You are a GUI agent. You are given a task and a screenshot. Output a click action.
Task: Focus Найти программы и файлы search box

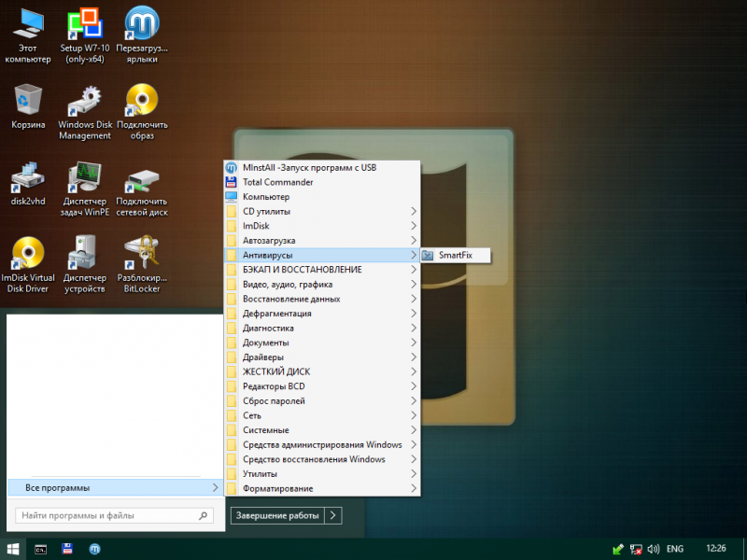click(x=114, y=515)
